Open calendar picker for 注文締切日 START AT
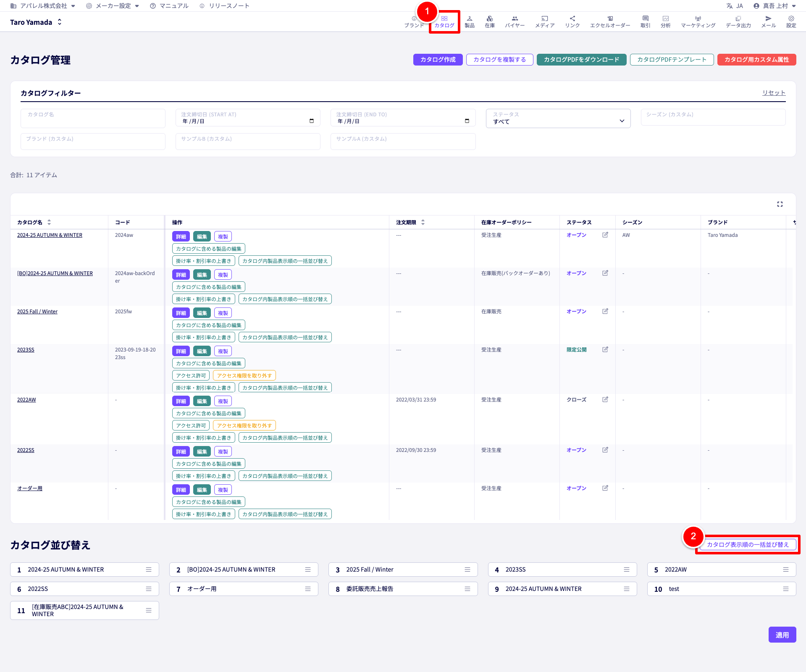Screen dimensions: 806x672 point(312,121)
